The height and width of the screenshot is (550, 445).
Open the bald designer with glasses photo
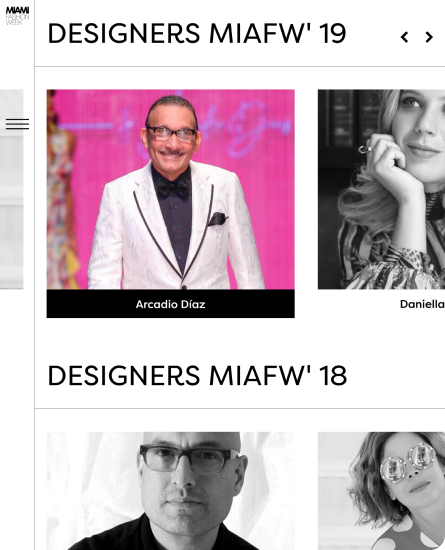[x=170, y=491]
